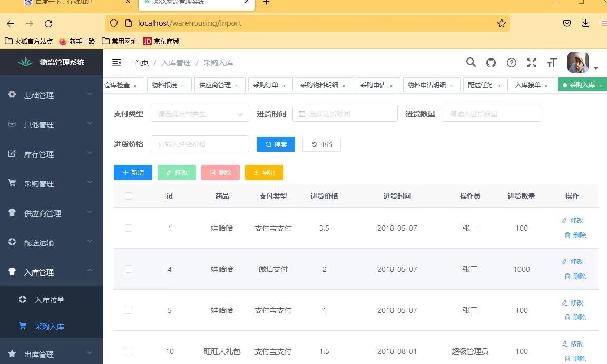Image resolution: width=607 pixels, height=364 pixels.
Task: Reload the page with refresh icon
Action: pos(48,24)
